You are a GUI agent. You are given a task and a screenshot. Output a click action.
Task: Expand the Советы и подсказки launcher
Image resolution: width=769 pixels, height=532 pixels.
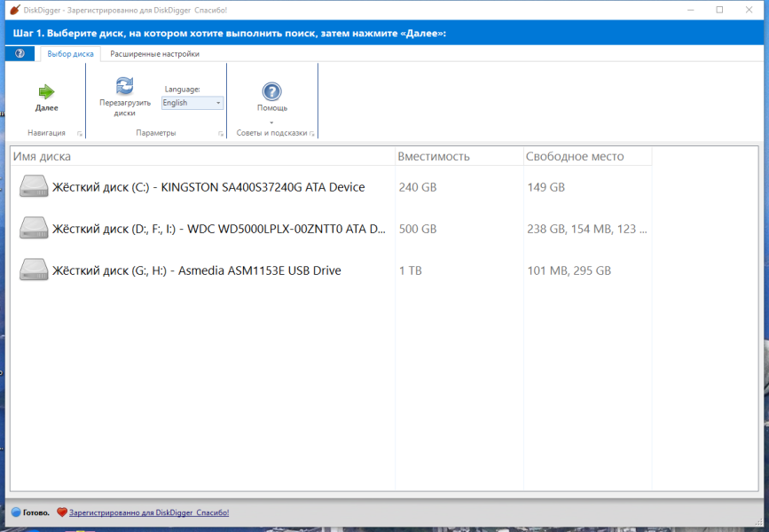312,133
